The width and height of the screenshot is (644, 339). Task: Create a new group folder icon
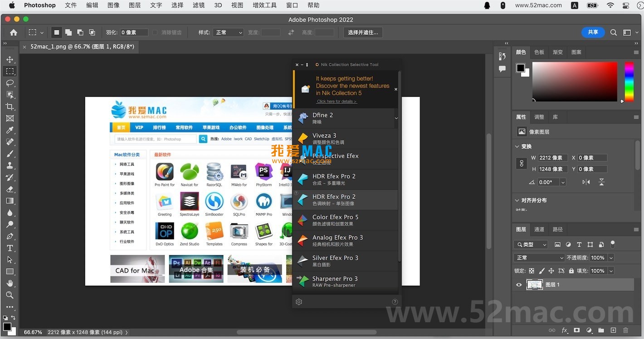601,330
